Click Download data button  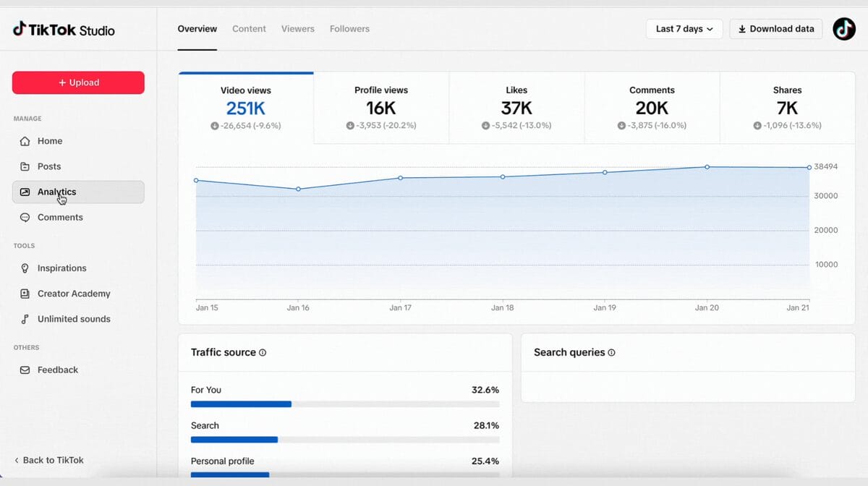point(775,28)
